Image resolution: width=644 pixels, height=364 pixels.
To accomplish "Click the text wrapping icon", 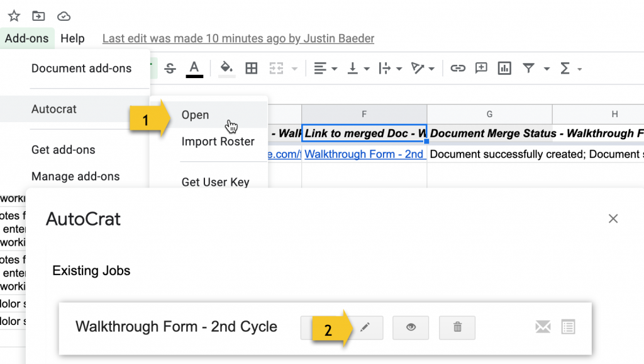I will [x=385, y=68].
